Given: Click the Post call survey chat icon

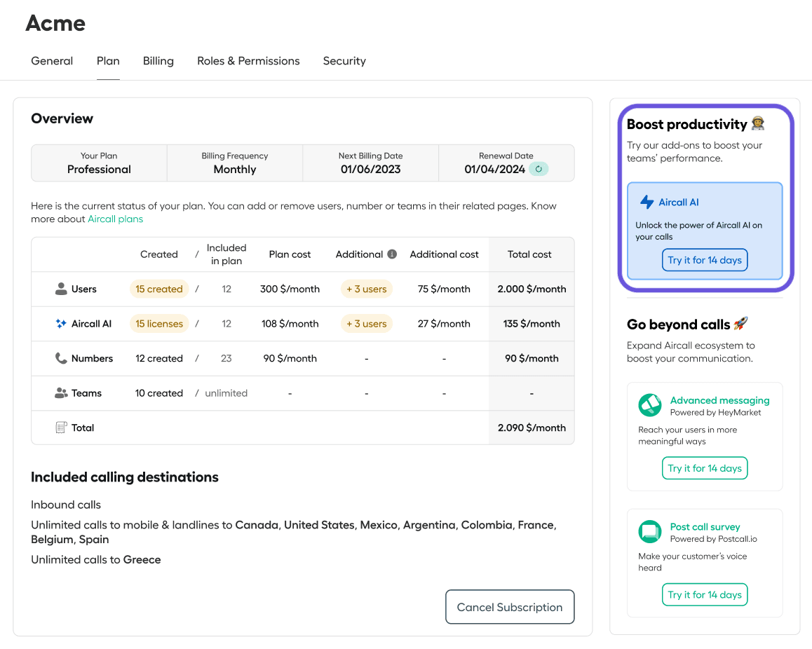Looking at the screenshot, I should point(649,532).
